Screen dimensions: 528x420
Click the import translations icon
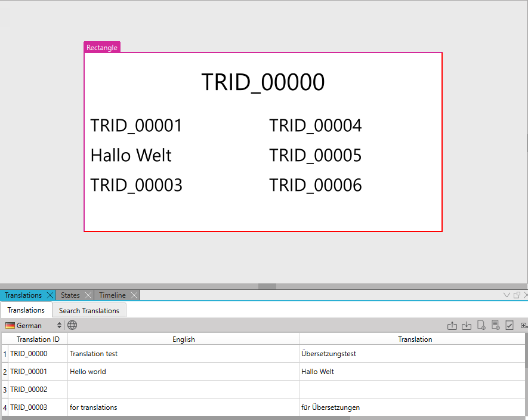467,326
